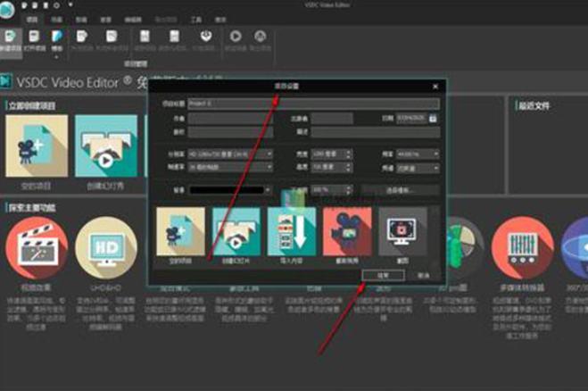Choose the Create Slideshow thumbnail in the dialog
Screen dimensions: 588x391
236,231
